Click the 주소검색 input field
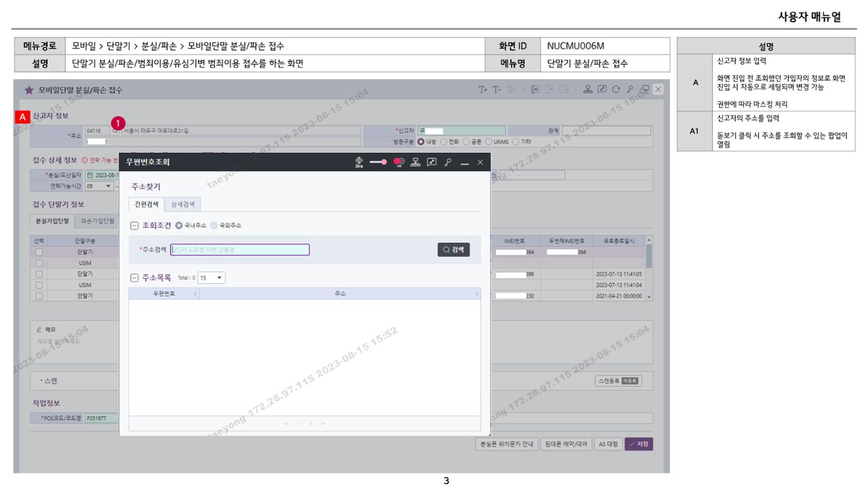868x489 pixels. click(240, 249)
